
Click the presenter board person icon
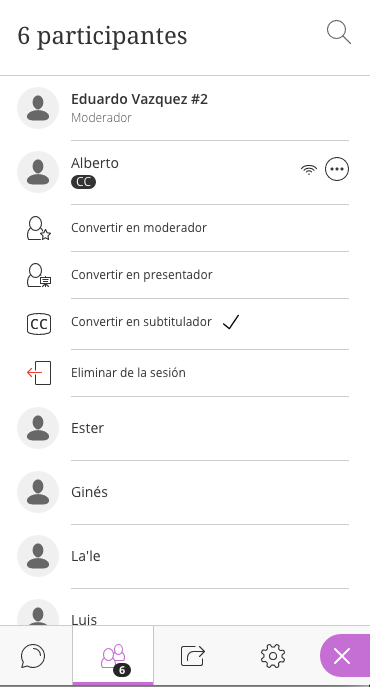click(x=39, y=275)
